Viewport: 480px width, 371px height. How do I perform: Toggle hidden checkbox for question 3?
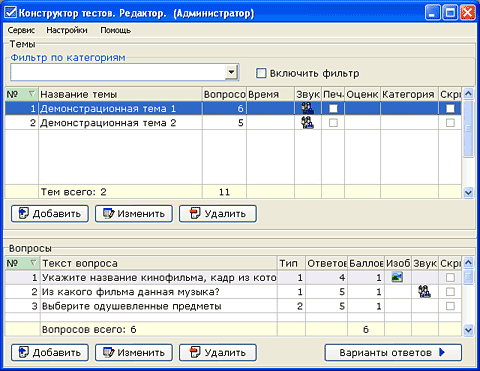[x=450, y=306]
